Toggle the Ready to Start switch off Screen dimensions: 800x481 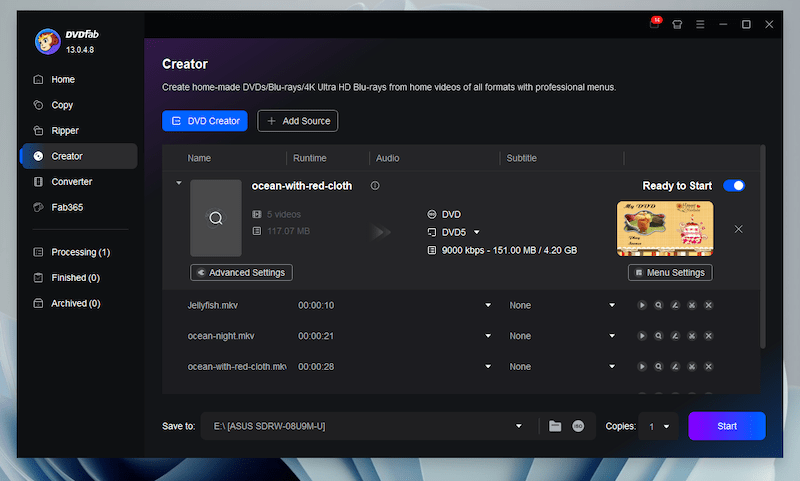point(734,186)
